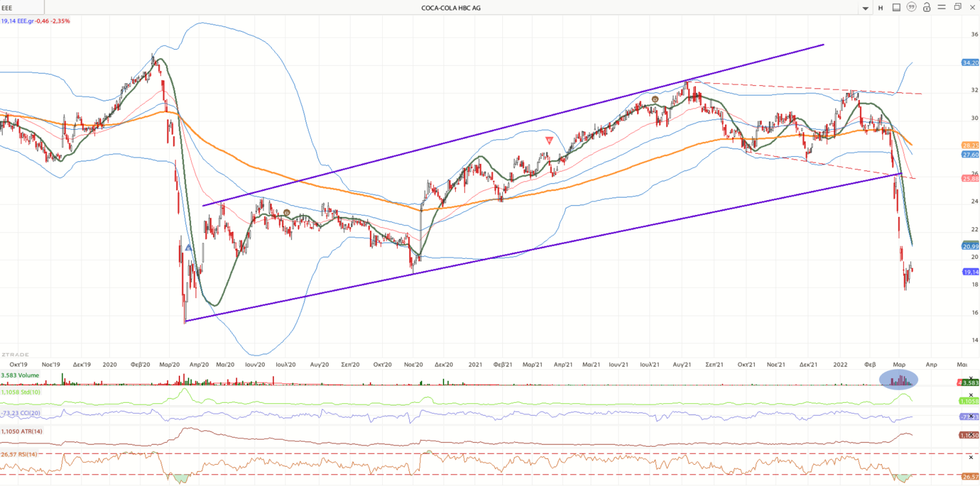Click the restore window icon
This screenshot has width=980, height=486.
click(958, 7)
